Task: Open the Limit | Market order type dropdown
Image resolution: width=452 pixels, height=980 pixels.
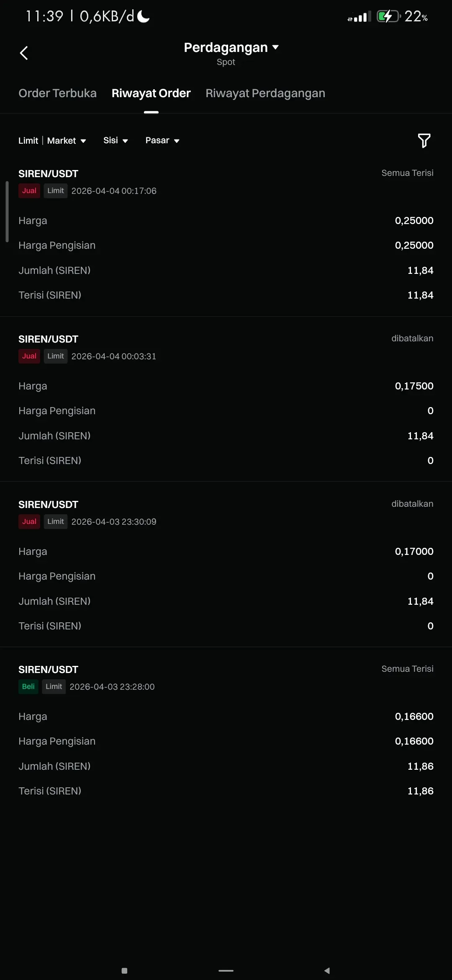Action: pos(52,141)
